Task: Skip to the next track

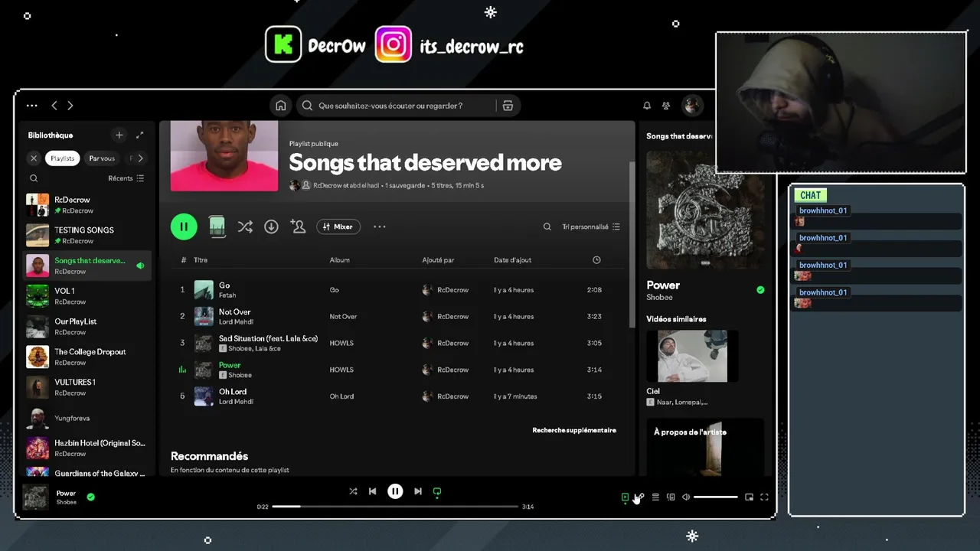Action: coord(418,491)
